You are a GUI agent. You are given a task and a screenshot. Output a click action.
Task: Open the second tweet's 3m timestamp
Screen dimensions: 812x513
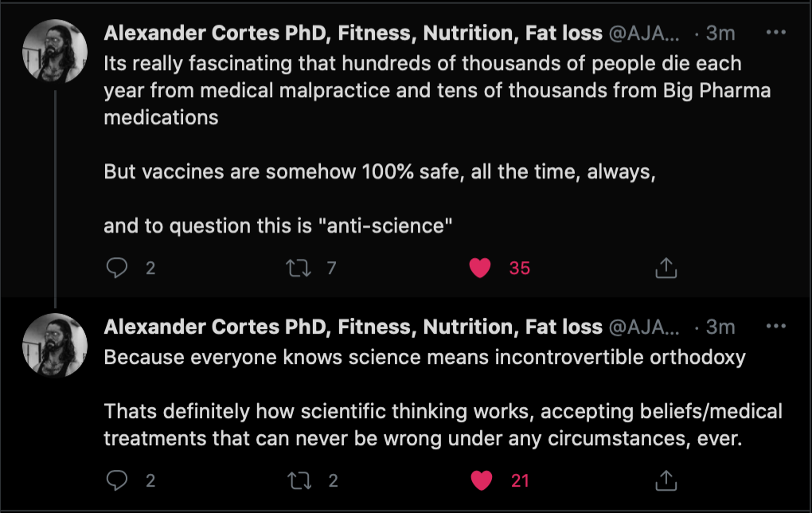coord(720,327)
